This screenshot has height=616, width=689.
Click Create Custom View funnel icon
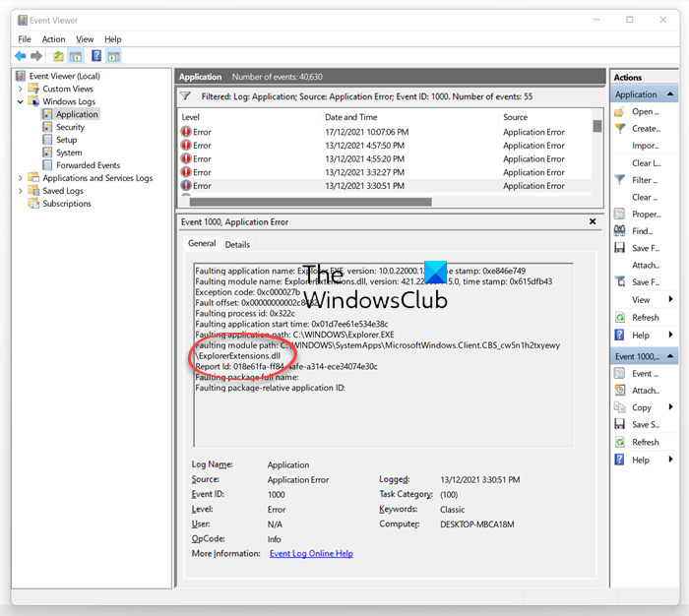point(619,128)
